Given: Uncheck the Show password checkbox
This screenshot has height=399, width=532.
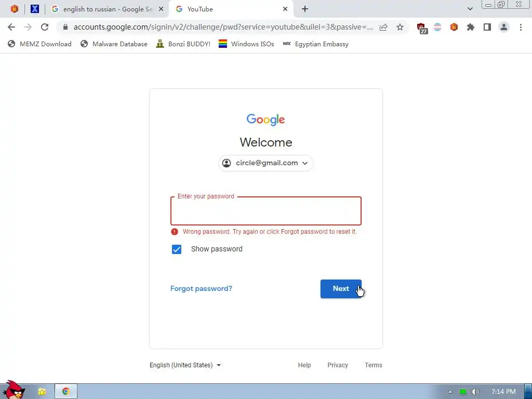Looking at the screenshot, I should pos(177,249).
